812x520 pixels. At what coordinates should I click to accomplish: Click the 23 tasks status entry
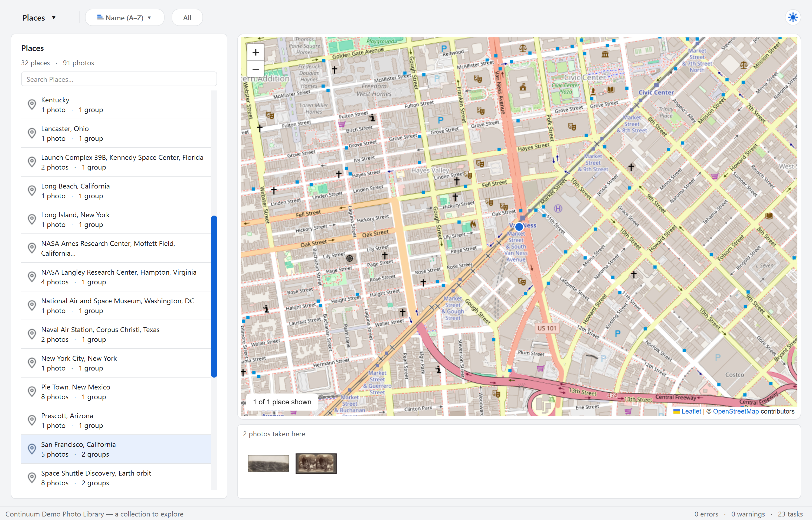[790, 513]
